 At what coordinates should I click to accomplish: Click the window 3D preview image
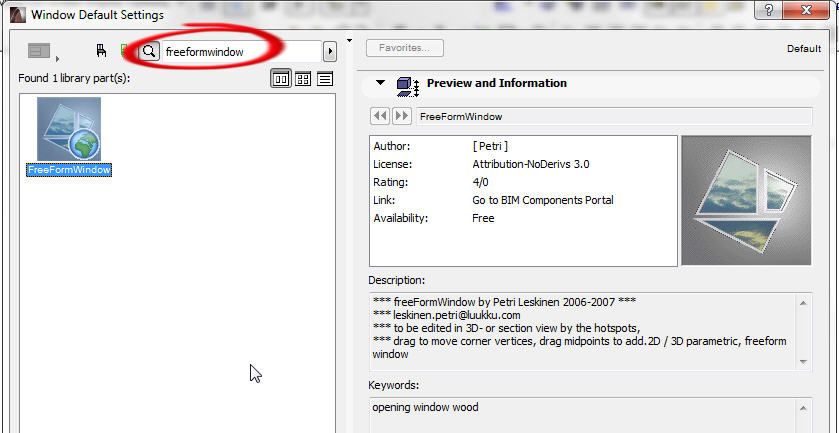746,201
